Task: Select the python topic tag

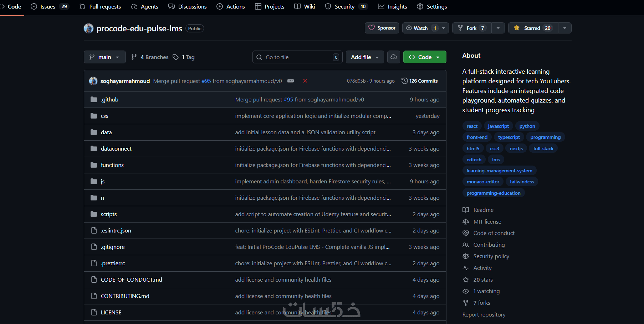Action: pyautogui.click(x=527, y=126)
